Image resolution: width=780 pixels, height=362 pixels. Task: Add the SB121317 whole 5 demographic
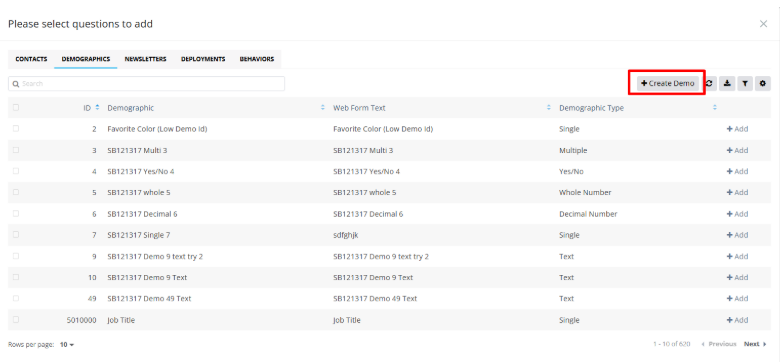(737, 192)
